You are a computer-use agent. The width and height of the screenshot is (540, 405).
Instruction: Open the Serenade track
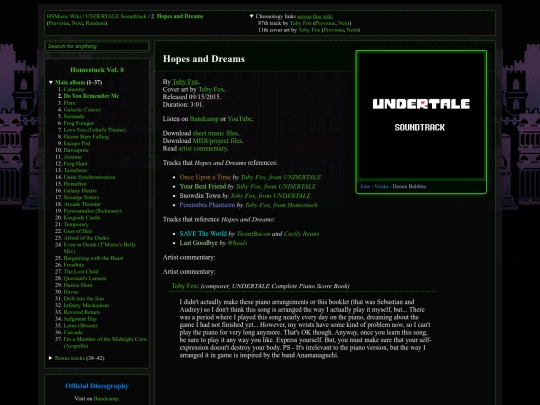pyautogui.click(x=74, y=116)
